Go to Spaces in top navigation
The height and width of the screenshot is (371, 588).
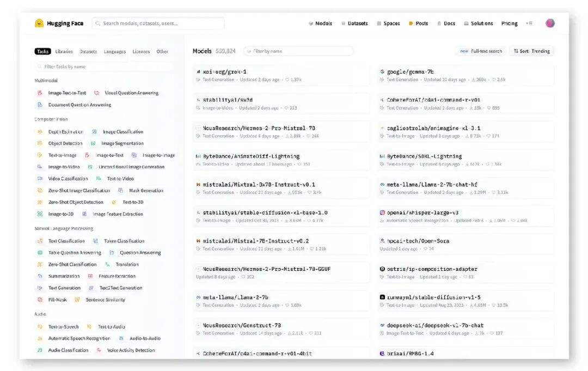[x=388, y=23]
